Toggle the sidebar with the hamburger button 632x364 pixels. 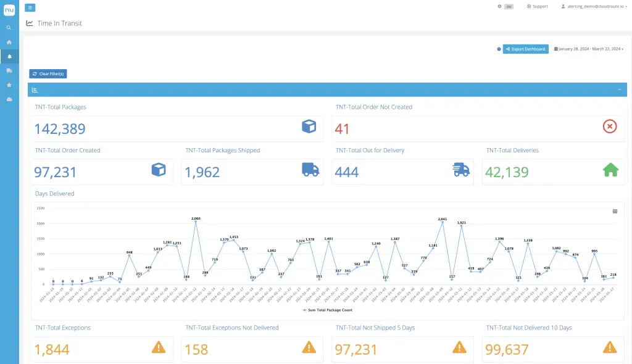point(30,7)
